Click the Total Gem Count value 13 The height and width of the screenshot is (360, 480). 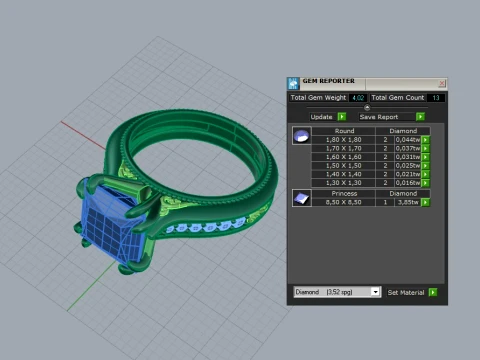pos(436,98)
